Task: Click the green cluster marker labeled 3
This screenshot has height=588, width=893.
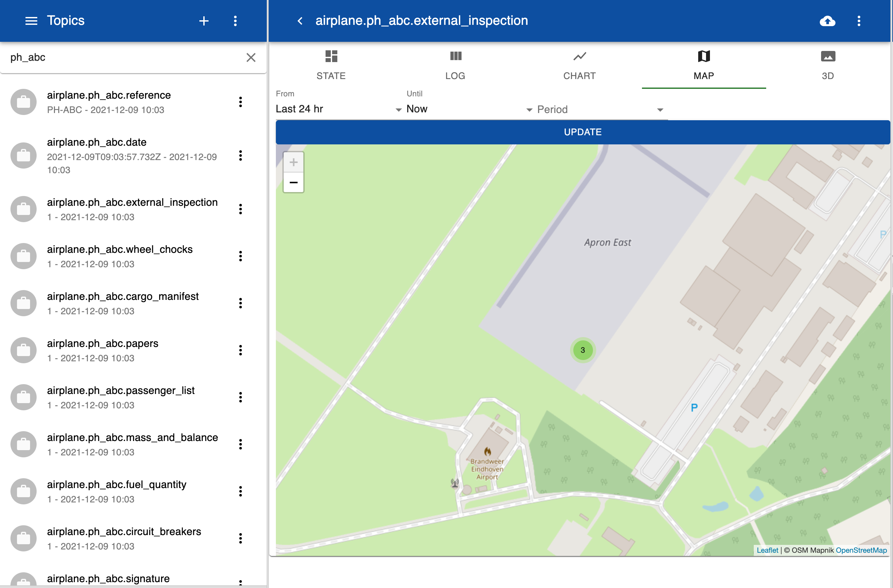Action: point(582,350)
